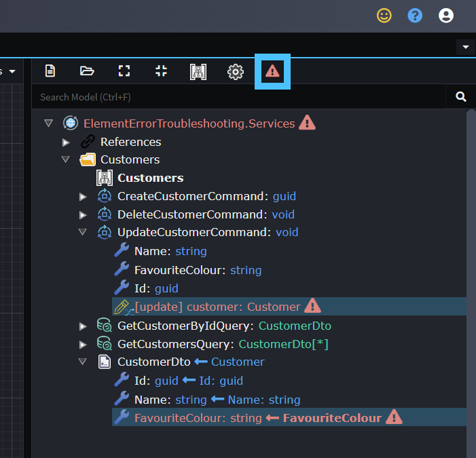Screen dimensions: 476x458
Task: Select the Customers folder label
Action: click(130, 159)
